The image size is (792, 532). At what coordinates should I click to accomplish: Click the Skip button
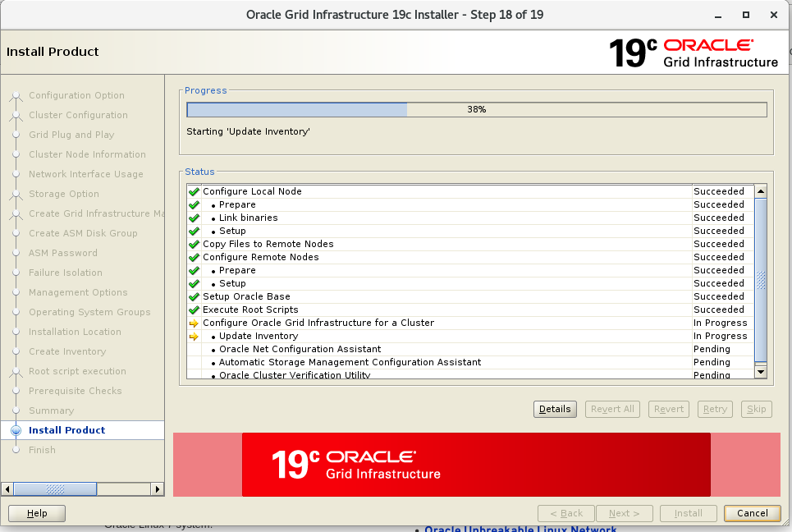(756, 409)
